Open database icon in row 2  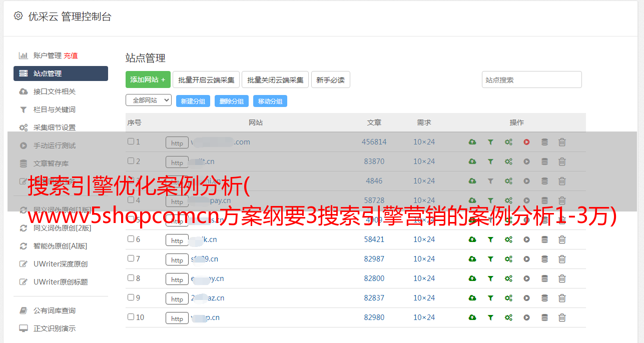pos(544,161)
